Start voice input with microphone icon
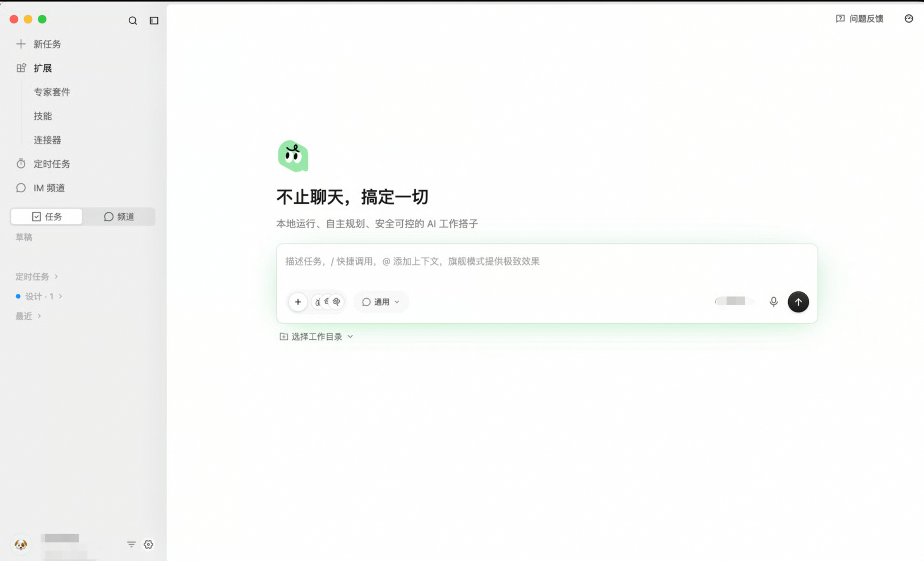The width and height of the screenshot is (924, 561). pyautogui.click(x=773, y=302)
